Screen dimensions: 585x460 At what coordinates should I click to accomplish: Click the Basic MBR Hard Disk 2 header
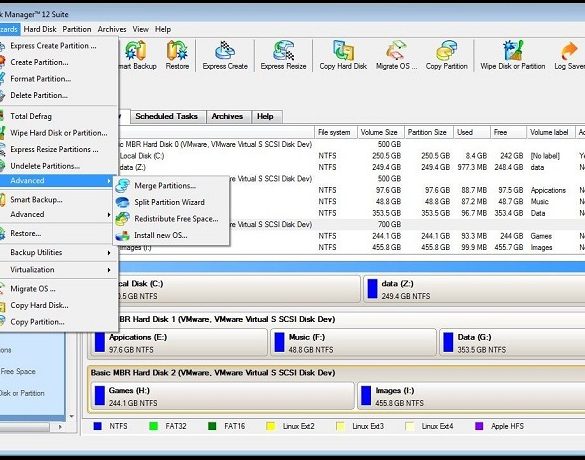pyautogui.click(x=213, y=373)
